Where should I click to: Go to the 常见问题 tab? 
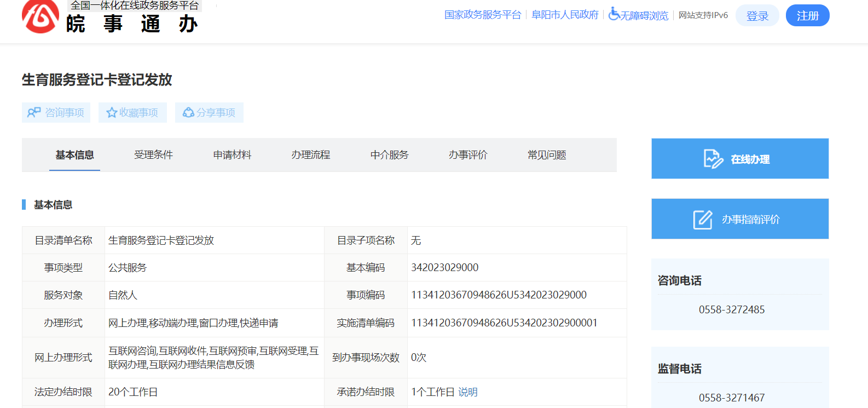pos(546,155)
